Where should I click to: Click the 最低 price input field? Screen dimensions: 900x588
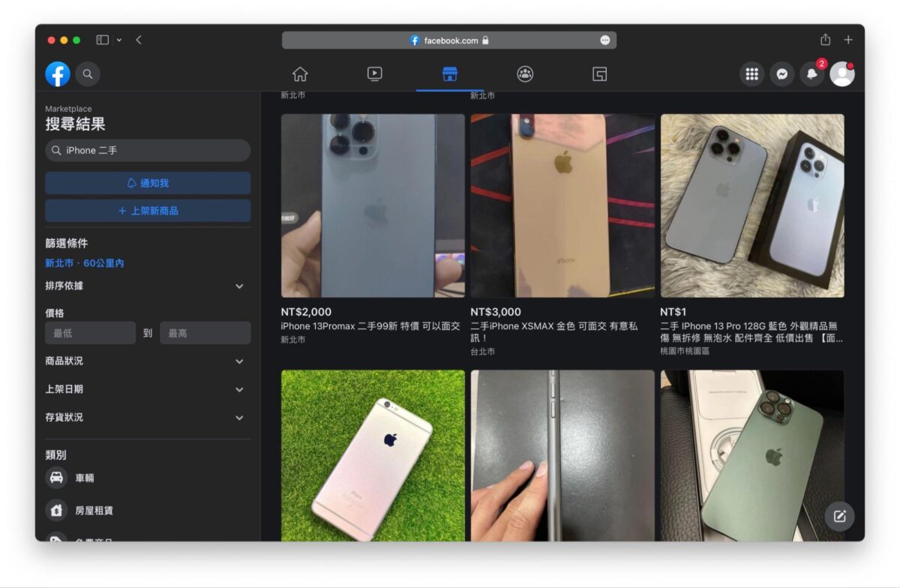(x=90, y=333)
